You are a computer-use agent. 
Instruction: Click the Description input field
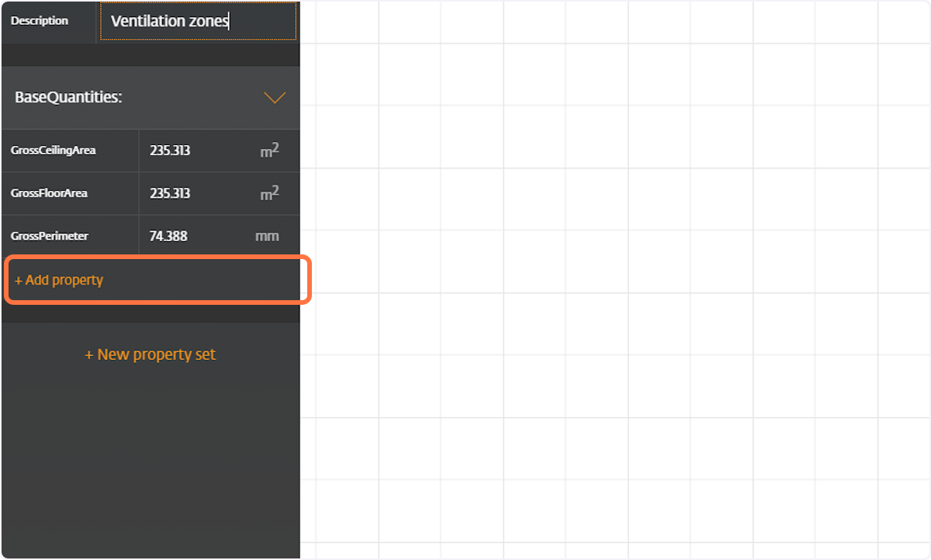pos(198,21)
